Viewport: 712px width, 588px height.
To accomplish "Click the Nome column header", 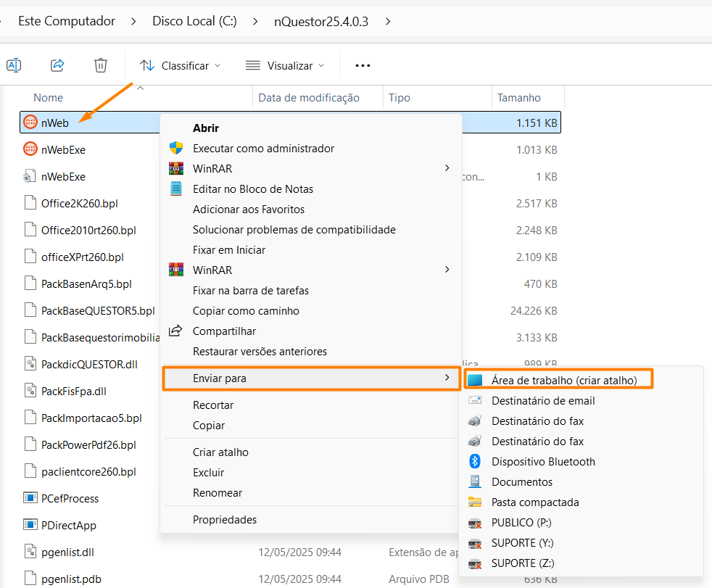I will coord(49,97).
